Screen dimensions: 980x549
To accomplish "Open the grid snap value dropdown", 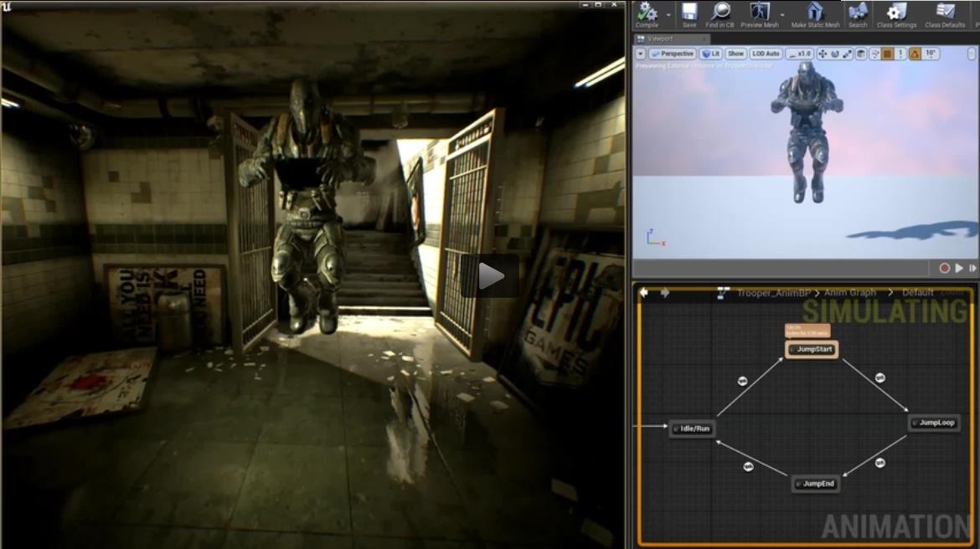I will pyautogui.click(x=900, y=54).
